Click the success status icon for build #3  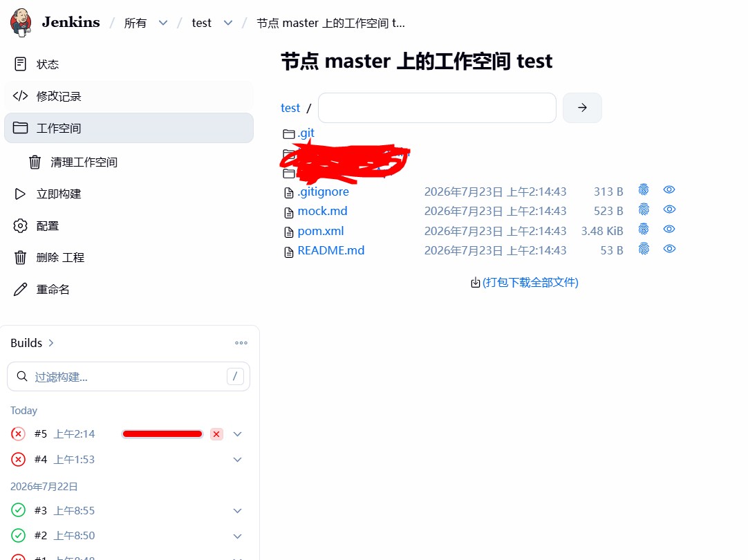18,510
